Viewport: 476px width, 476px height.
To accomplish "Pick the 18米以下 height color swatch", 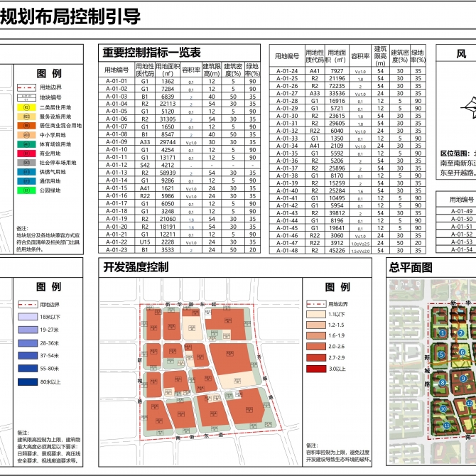I will pos(26,317).
